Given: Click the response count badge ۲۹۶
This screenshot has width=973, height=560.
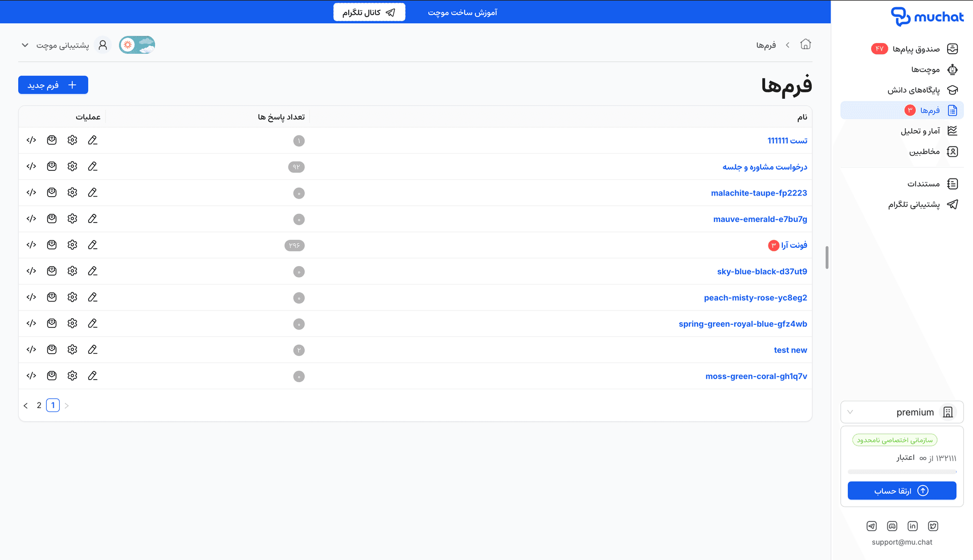Looking at the screenshot, I should (x=294, y=245).
